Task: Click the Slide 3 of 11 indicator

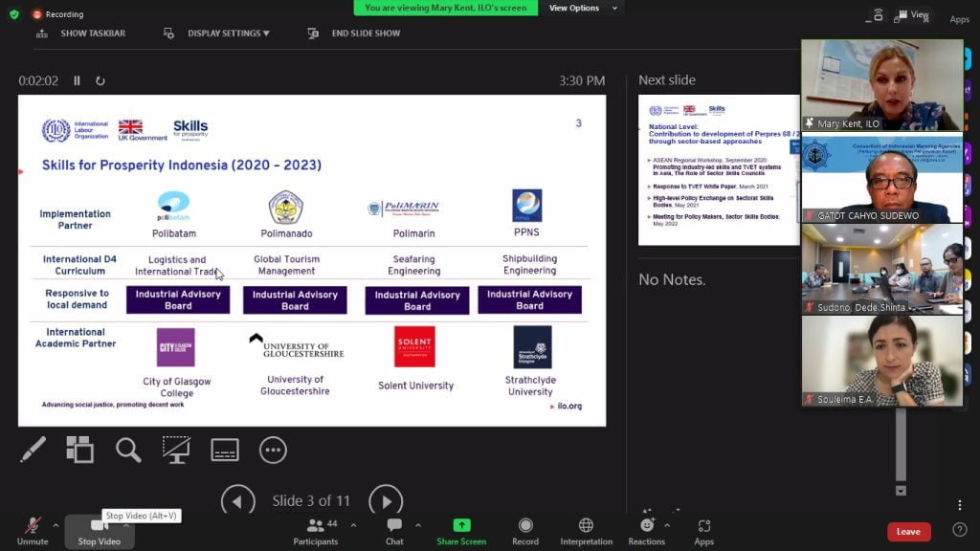Action: [x=311, y=501]
